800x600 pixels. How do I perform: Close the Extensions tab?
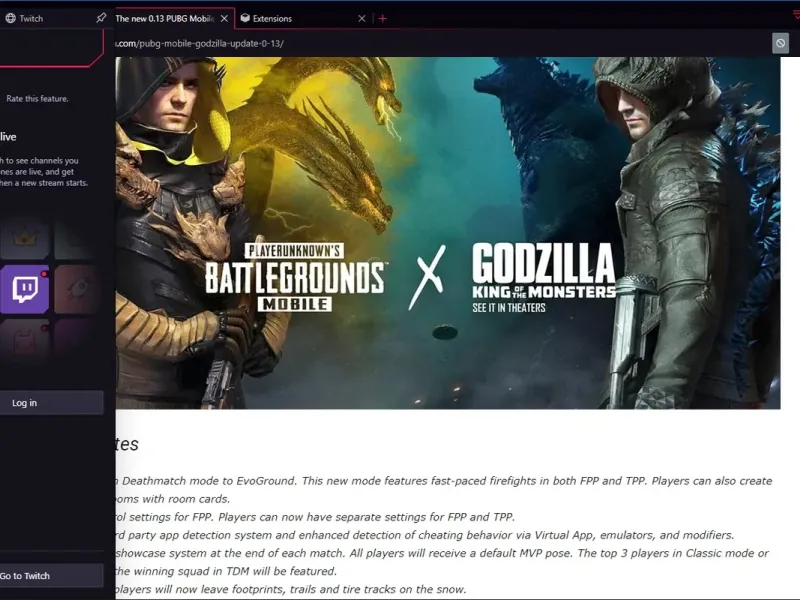tap(362, 19)
